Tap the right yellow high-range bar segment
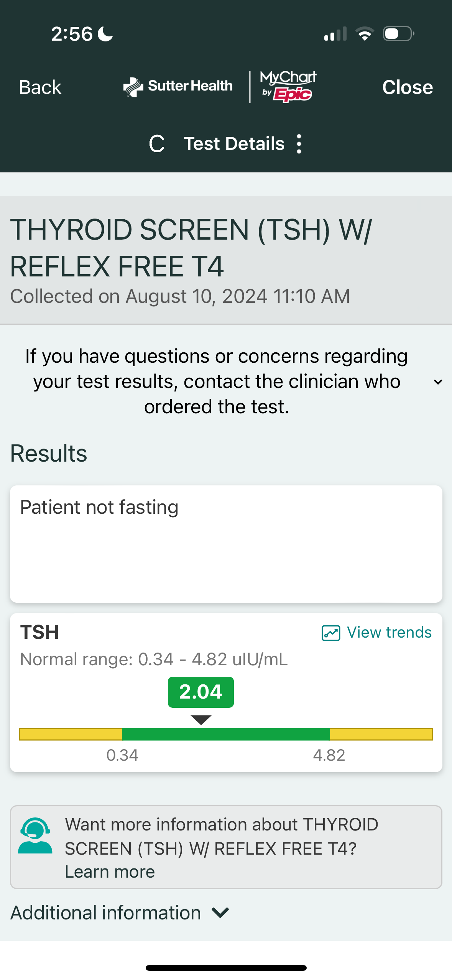 point(381,734)
